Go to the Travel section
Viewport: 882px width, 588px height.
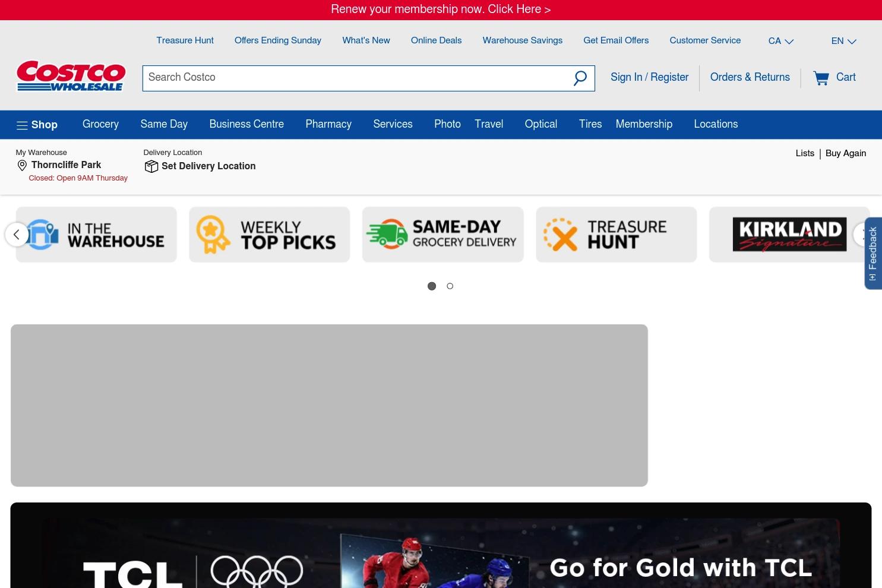[x=489, y=124]
